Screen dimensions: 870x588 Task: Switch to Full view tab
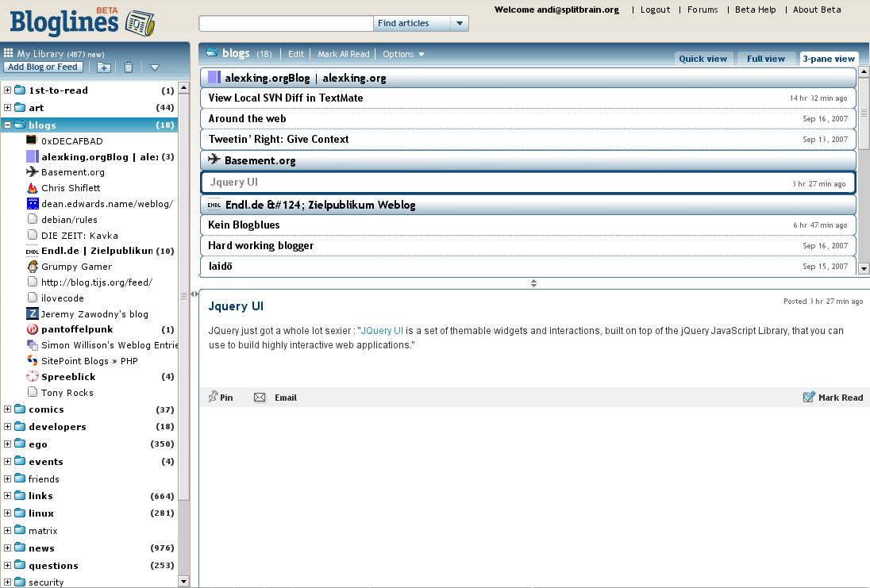pos(766,59)
